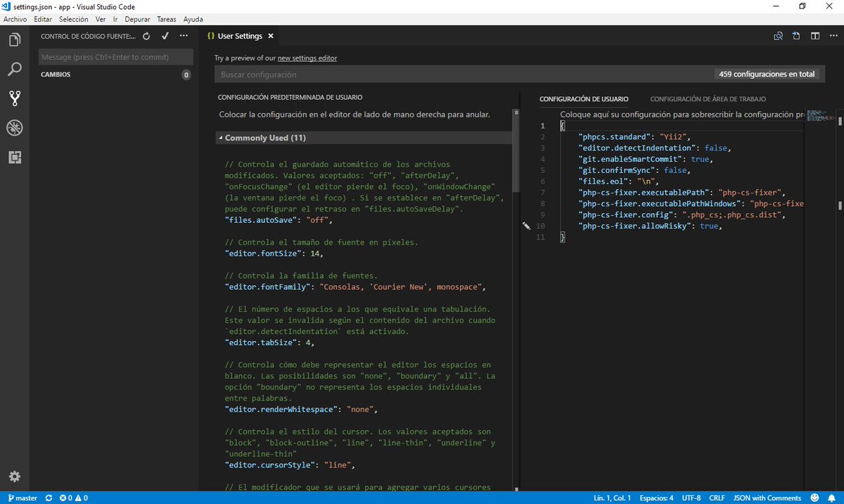Open problems via errors and warnings indicator

pos(74,498)
